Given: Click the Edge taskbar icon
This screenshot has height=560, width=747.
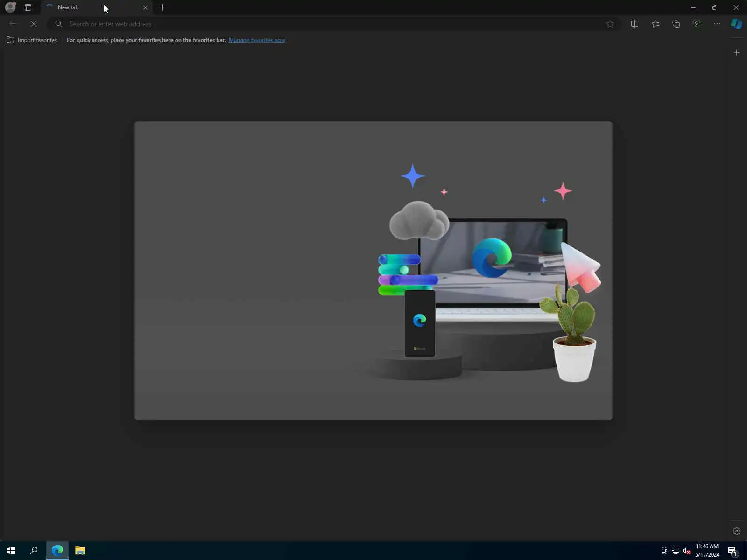Looking at the screenshot, I should (x=57, y=551).
